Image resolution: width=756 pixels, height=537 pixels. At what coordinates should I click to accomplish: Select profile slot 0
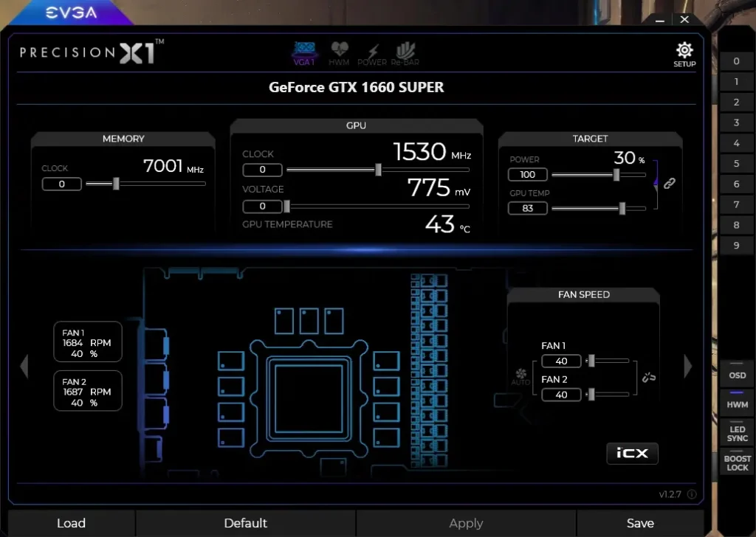(736, 62)
